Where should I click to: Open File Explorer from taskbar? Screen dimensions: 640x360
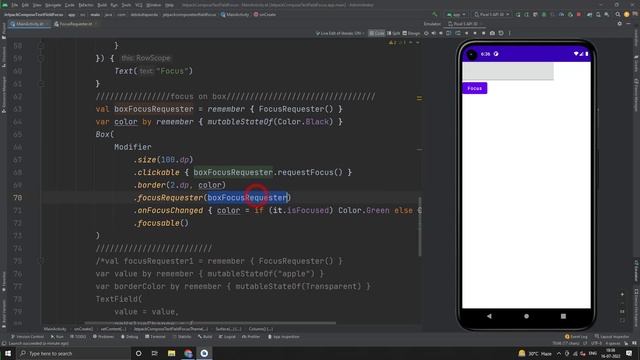(x=171, y=353)
